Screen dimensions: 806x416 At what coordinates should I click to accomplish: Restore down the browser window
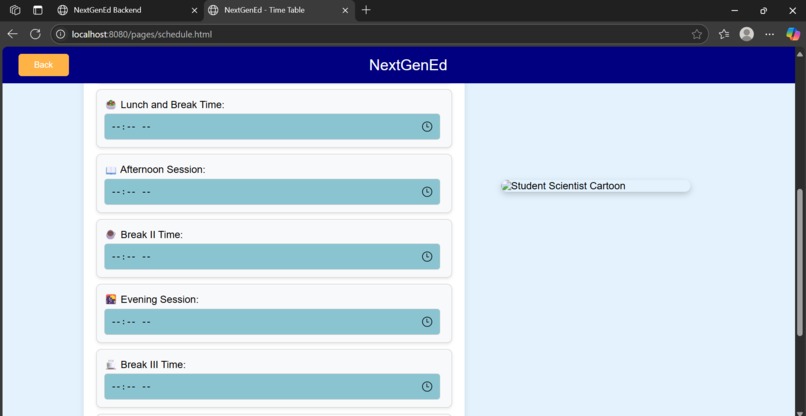[763, 10]
